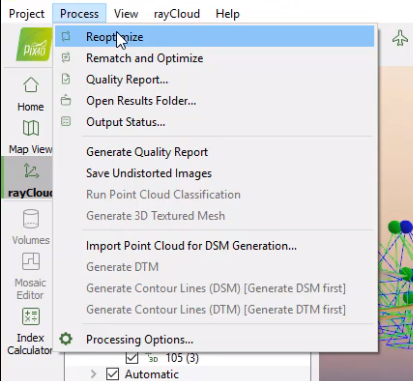Switch to Map View in sidebar

(31, 137)
